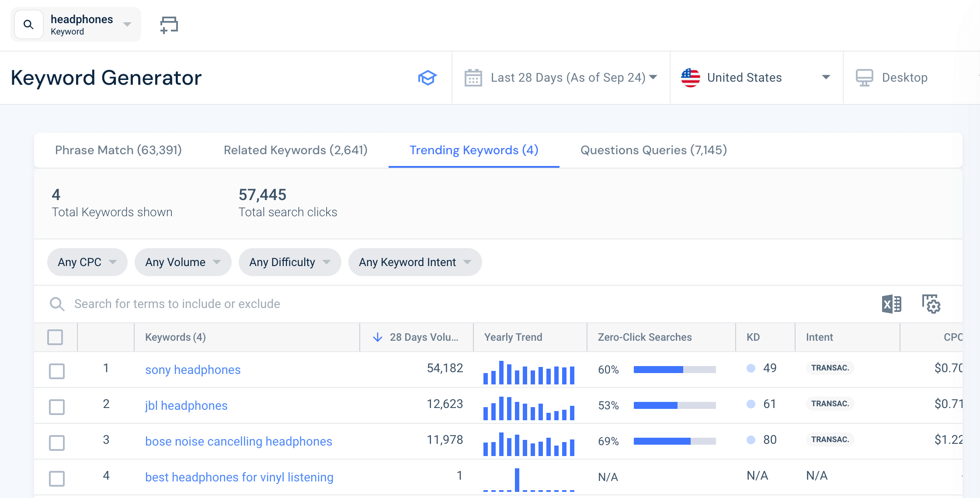Expand the headphones keyword dropdown arrow
The width and height of the screenshot is (980, 498).
pyautogui.click(x=127, y=24)
